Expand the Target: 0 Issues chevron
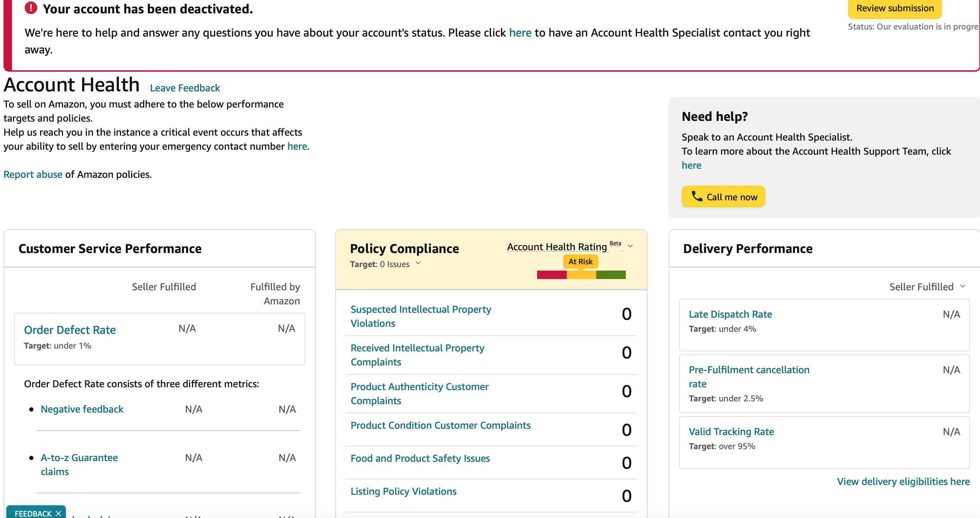Image resolution: width=980 pixels, height=518 pixels. pyautogui.click(x=418, y=263)
